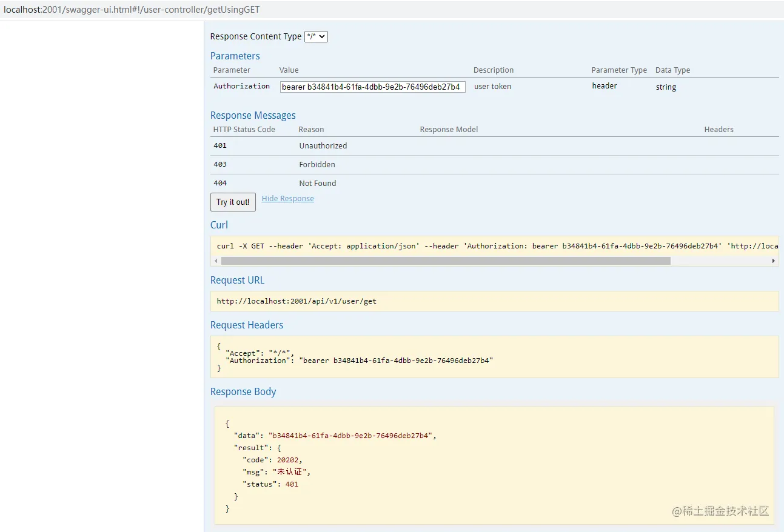Click the code 20202 value
784x532 pixels.
pos(288,460)
